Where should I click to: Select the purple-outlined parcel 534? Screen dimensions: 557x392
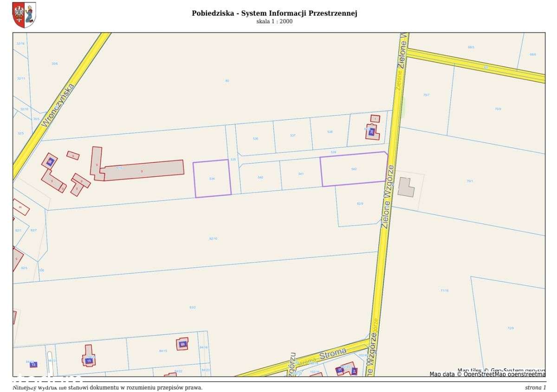click(x=212, y=179)
